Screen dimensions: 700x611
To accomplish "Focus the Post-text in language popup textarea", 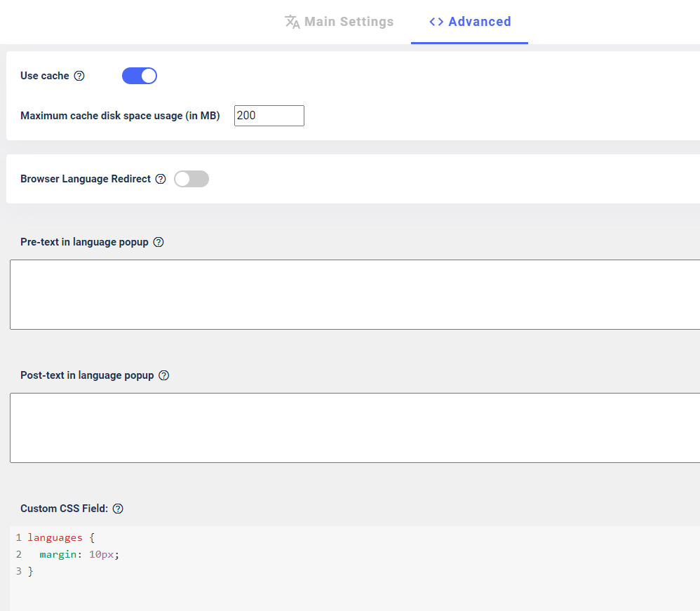I will [355, 428].
